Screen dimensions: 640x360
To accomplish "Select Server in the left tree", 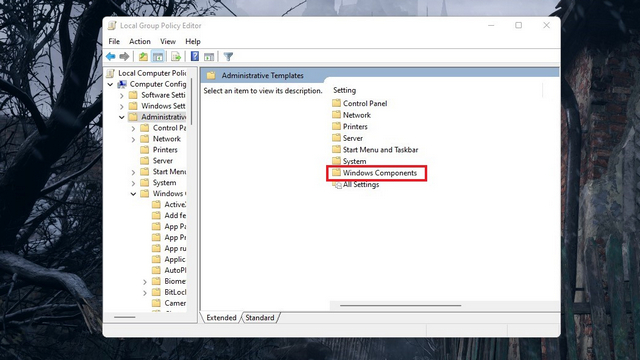I will [x=162, y=161].
